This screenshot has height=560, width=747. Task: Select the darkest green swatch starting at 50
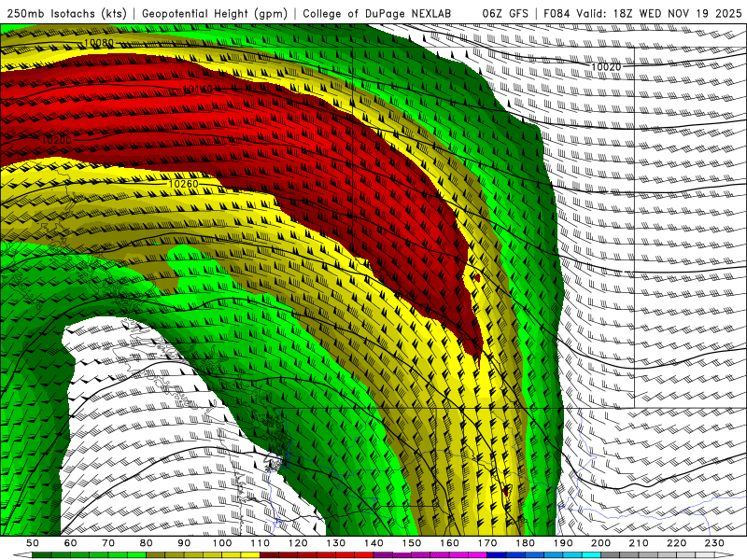41,555
